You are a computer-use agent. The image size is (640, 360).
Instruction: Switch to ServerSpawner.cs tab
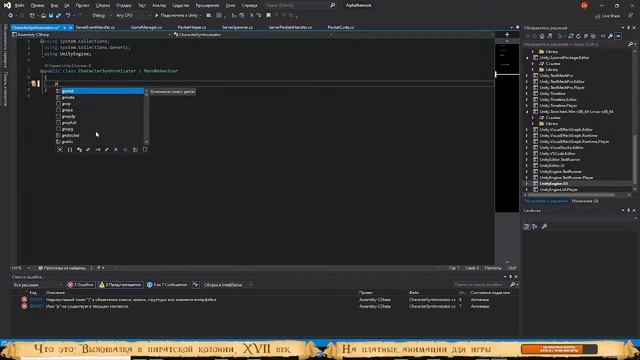tap(238, 27)
